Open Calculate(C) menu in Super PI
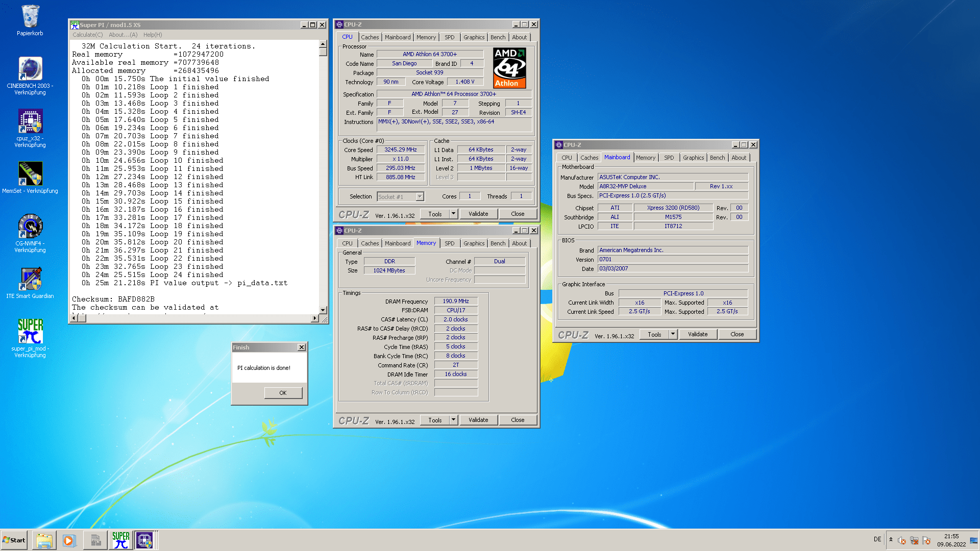 (x=87, y=35)
